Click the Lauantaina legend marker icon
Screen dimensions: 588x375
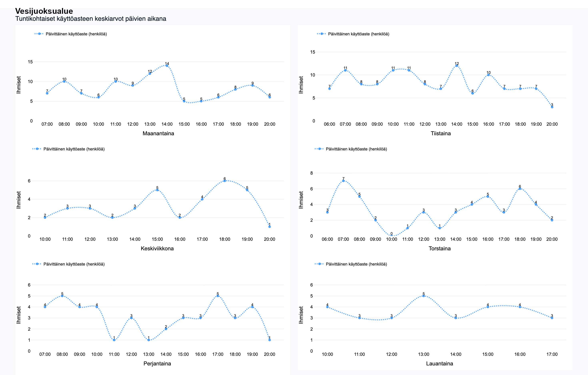319,264
